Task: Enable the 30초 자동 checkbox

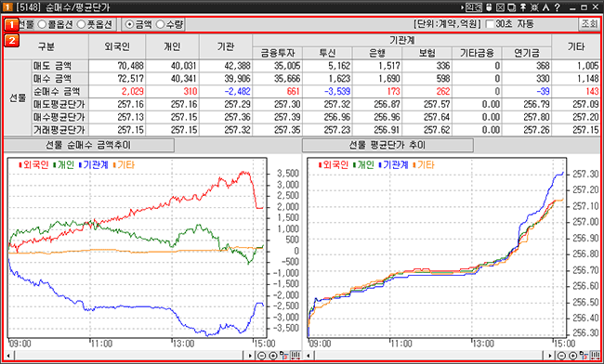Action: tap(490, 24)
